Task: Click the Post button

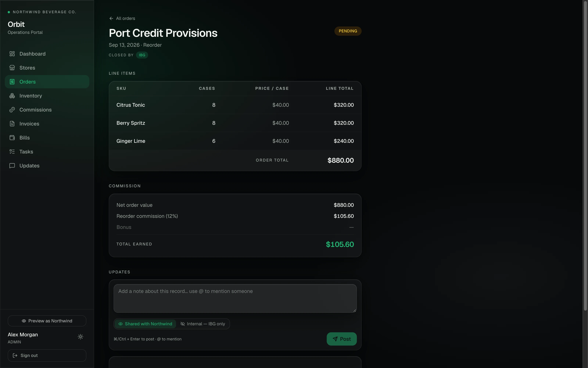Action: 341,339
